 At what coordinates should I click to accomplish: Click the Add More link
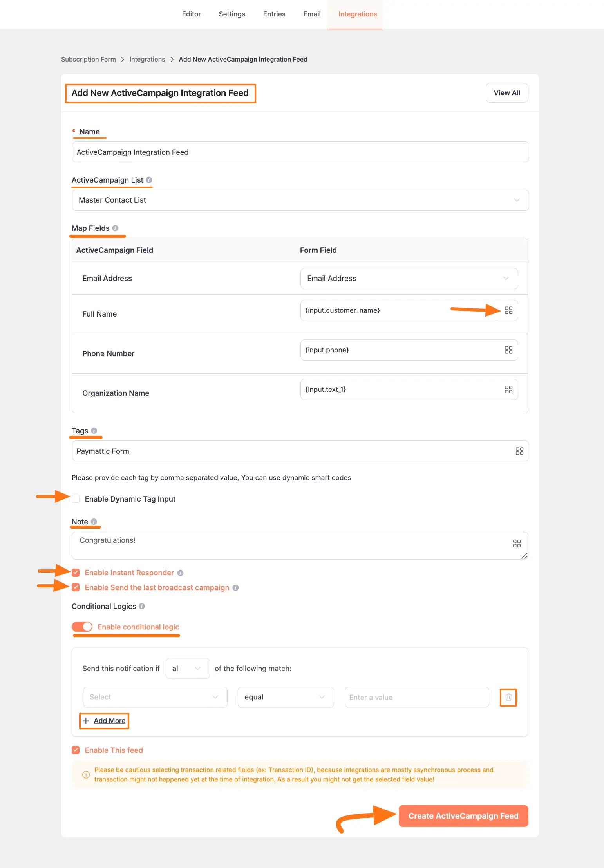click(x=110, y=721)
